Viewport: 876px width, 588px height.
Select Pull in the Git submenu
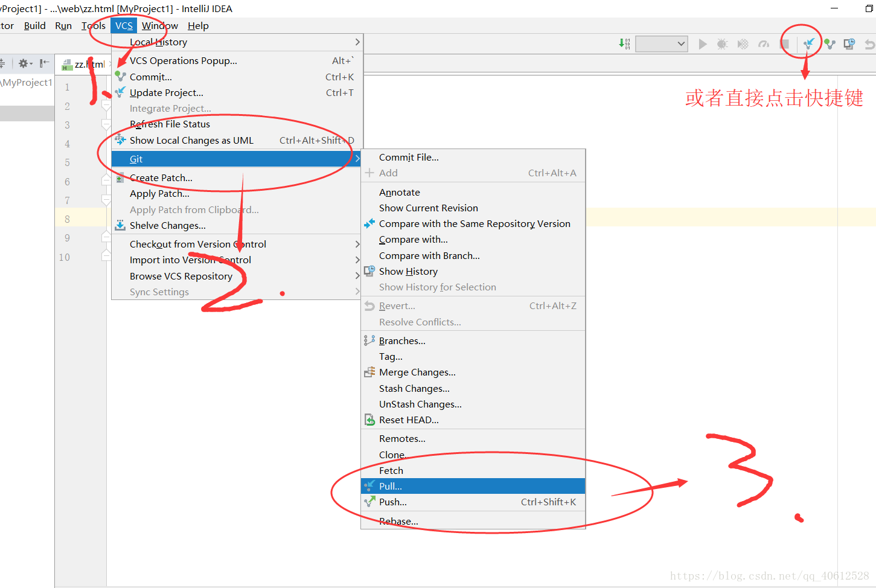coord(473,486)
